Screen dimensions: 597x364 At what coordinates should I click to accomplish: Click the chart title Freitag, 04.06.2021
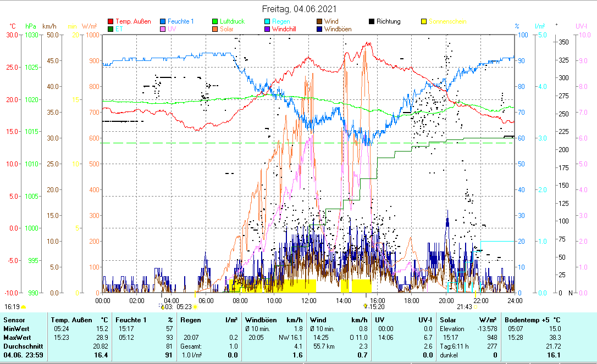click(300, 9)
